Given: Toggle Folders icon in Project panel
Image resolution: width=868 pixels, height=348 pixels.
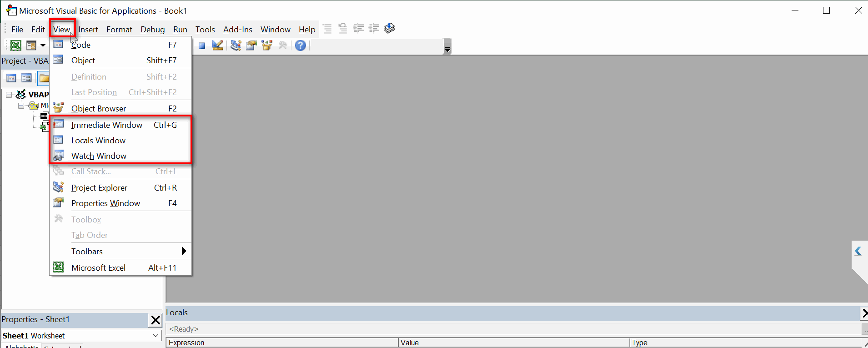Looking at the screenshot, I should tap(44, 78).
